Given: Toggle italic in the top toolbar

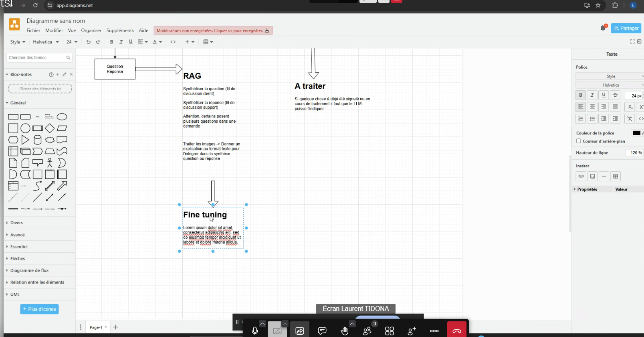Looking at the screenshot, I should pos(121,42).
